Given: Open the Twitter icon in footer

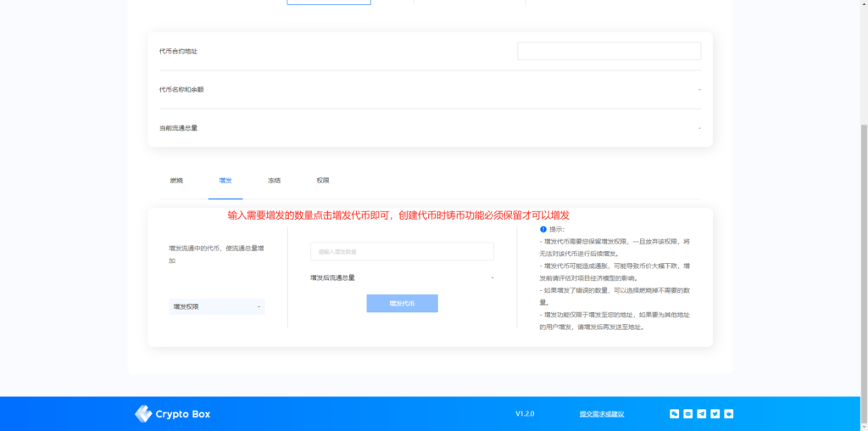Looking at the screenshot, I should 715,413.
